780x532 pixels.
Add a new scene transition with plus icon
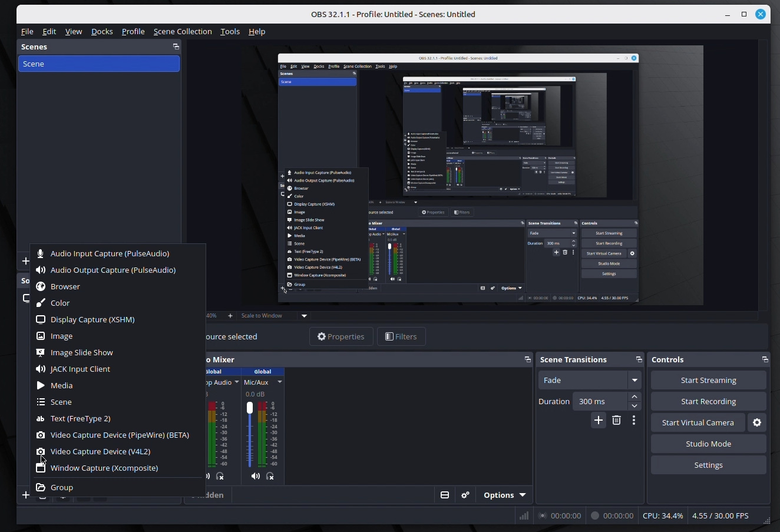pos(599,421)
